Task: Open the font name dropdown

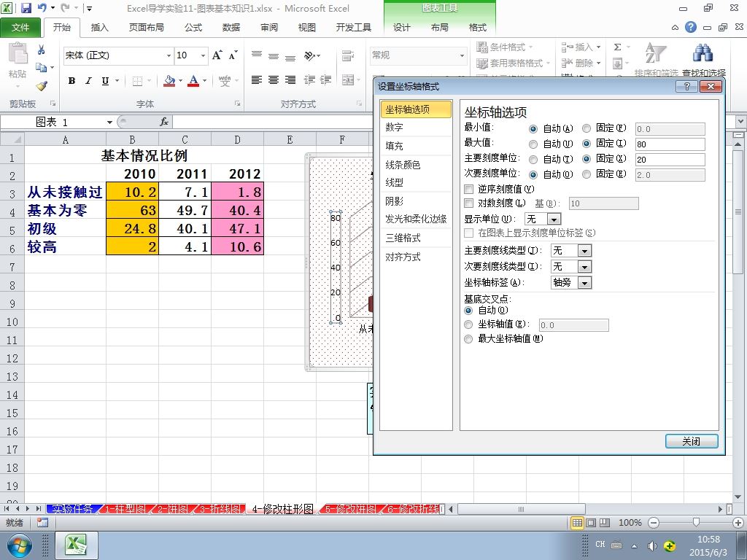Action: pos(169,55)
